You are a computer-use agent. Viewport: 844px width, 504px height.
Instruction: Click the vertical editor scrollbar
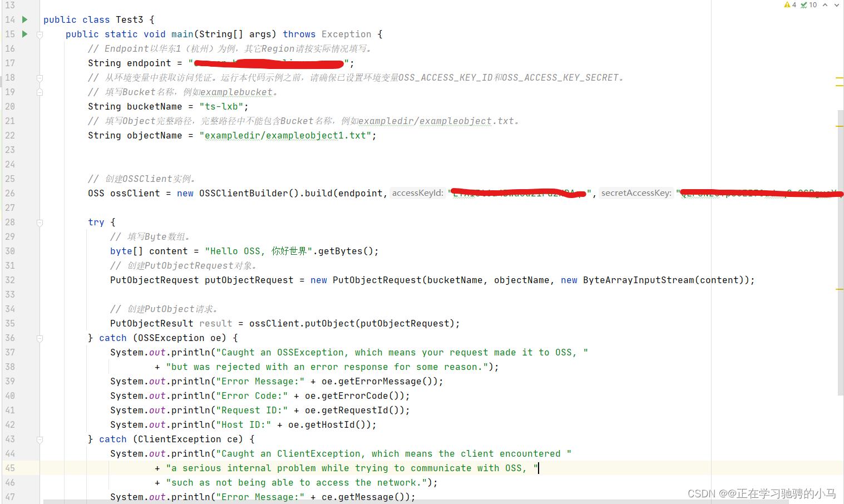click(x=841, y=252)
